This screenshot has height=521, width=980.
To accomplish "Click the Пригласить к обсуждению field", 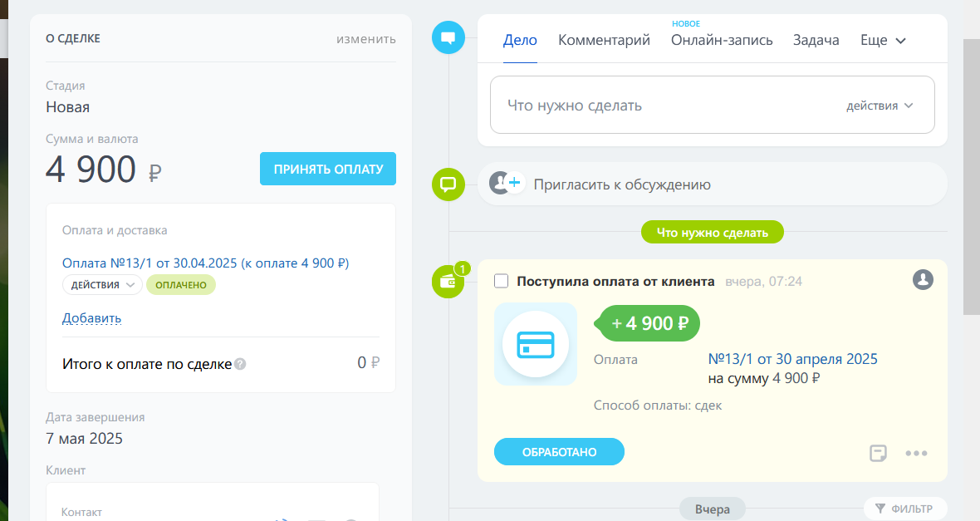I will [713, 184].
